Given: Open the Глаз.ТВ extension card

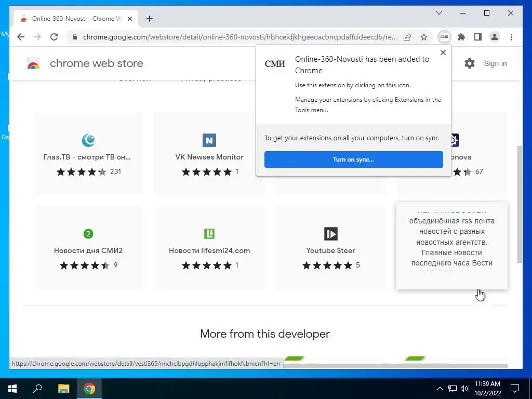Looking at the screenshot, I should coord(88,154).
